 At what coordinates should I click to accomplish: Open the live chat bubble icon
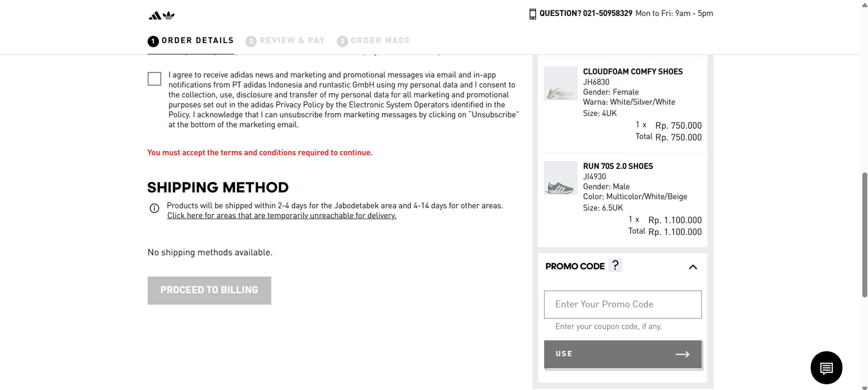pyautogui.click(x=826, y=367)
